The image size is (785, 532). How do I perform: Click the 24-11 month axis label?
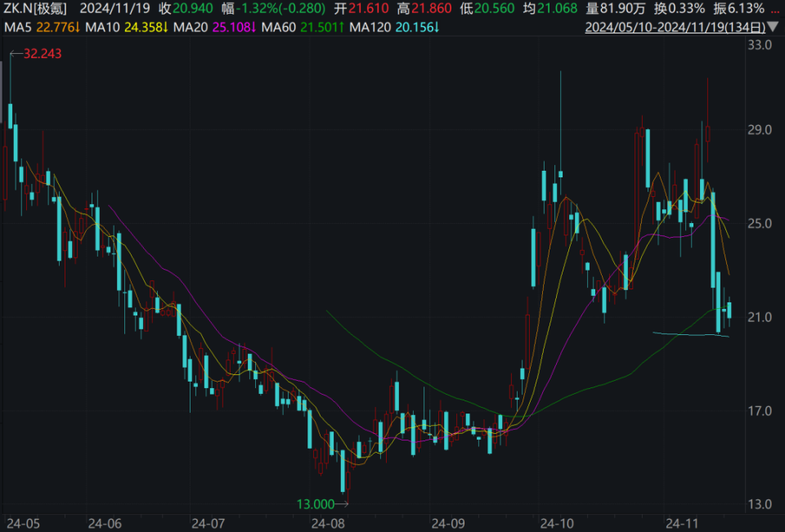pyautogui.click(x=681, y=524)
